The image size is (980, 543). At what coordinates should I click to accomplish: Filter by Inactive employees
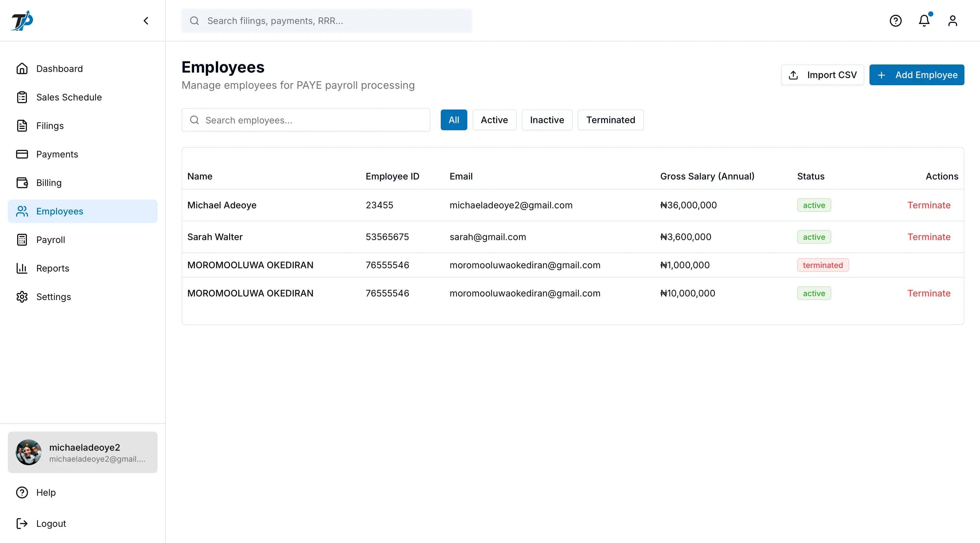pos(547,120)
